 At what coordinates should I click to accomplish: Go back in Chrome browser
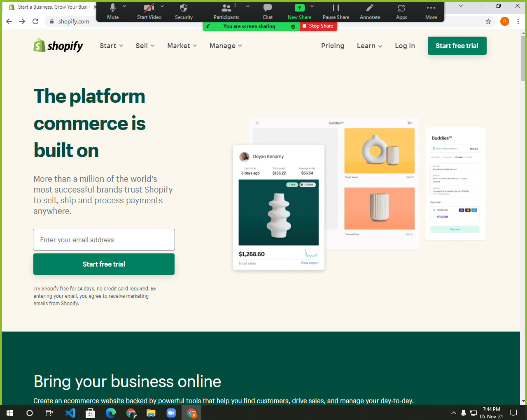pyautogui.click(x=9, y=21)
